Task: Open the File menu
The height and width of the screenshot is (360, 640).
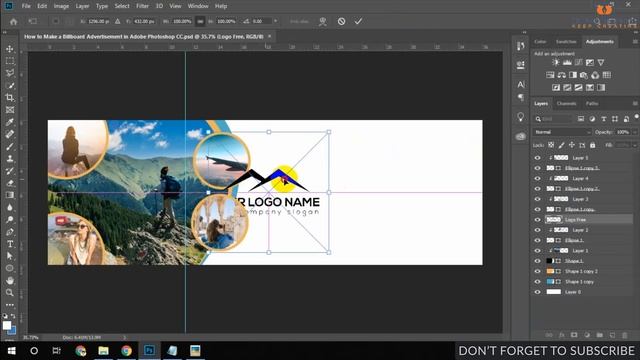Action: pyautogui.click(x=26, y=6)
